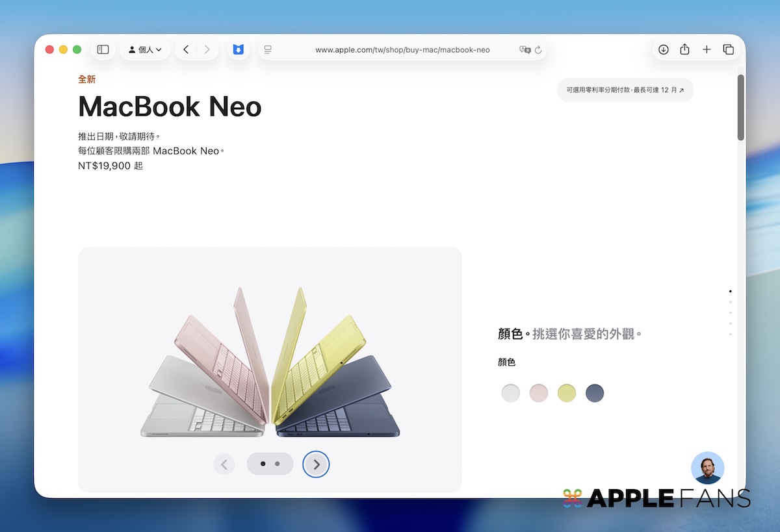The image size is (780, 532).
Task: Toggle the Safari sidebar
Action: tap(103, 49)
